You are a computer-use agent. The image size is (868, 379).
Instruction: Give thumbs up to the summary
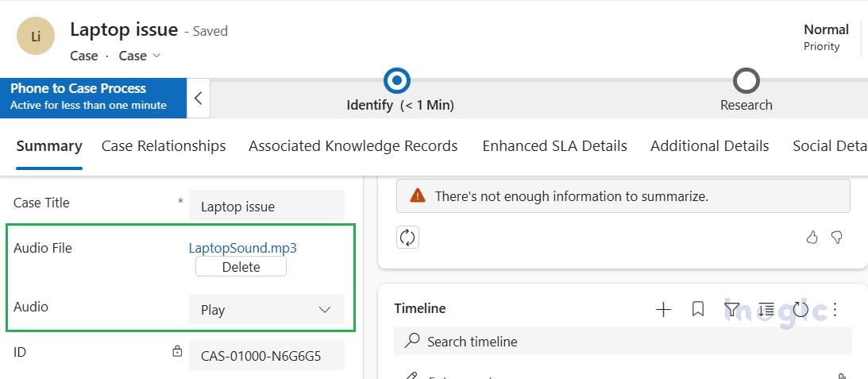coord(812,238)
